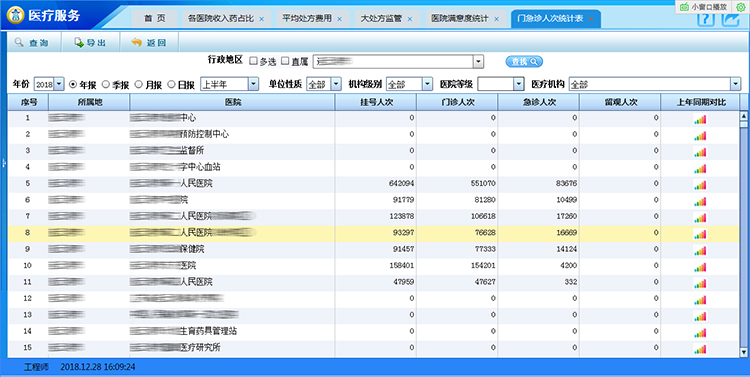Open the 上半年 period dropdown
This screenshot has width=750, height=377.
coord(254,84)
